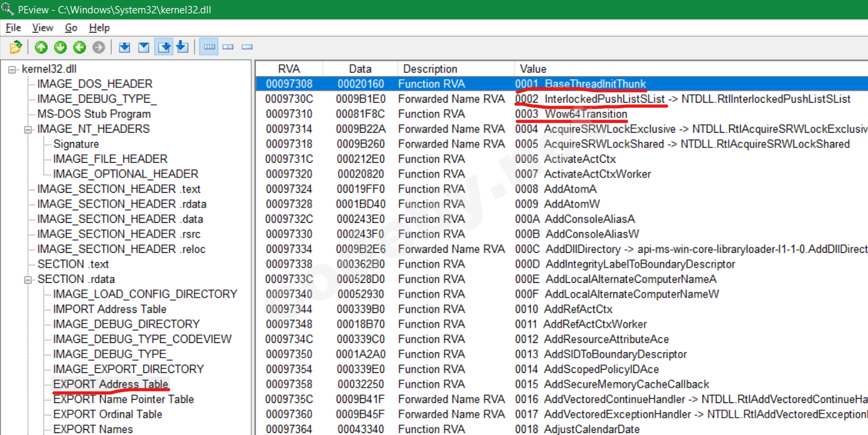
Task: Select EXPORT Name Pointer Table item
Action: tap(123, 399)
